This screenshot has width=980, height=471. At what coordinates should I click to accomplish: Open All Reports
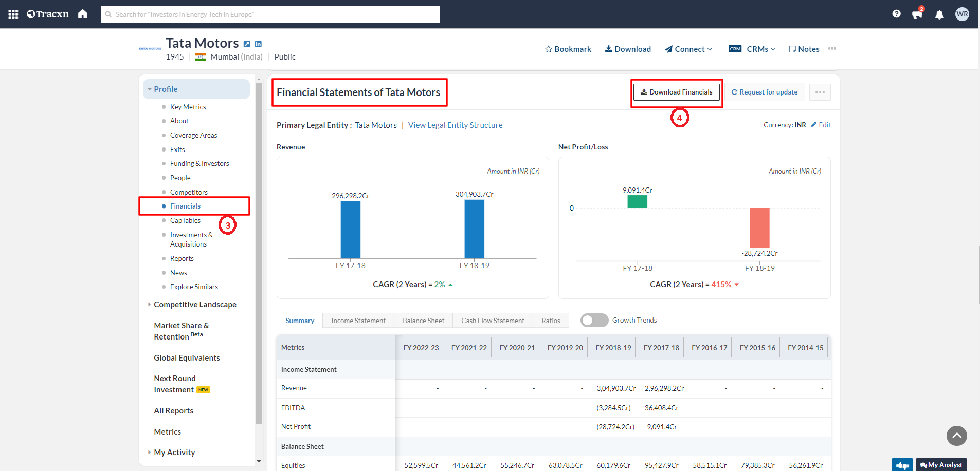pyautogui.click(x=173, y=410)
